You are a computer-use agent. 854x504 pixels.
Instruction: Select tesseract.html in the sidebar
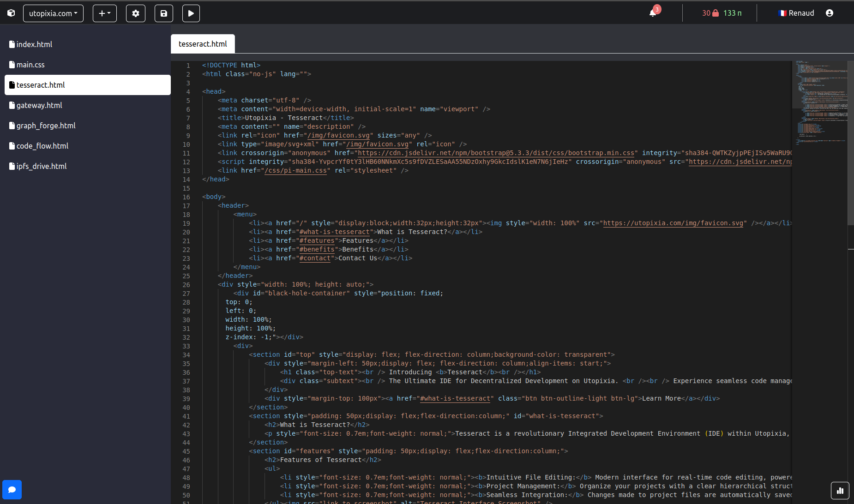click(88, 85)
